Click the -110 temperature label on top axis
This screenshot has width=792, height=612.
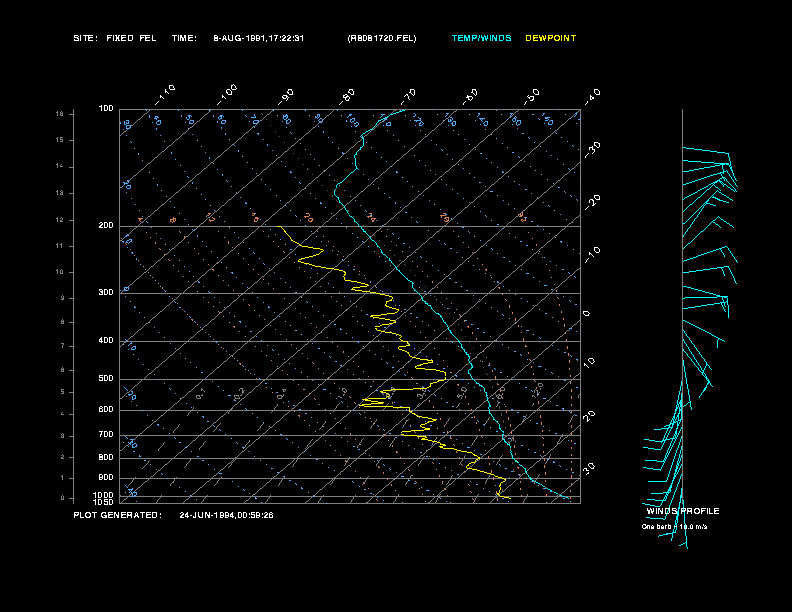point(166,92)
